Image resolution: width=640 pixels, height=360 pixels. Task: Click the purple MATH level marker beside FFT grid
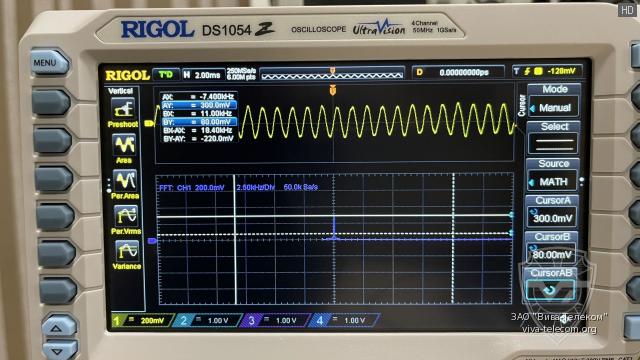click(152, 241)
